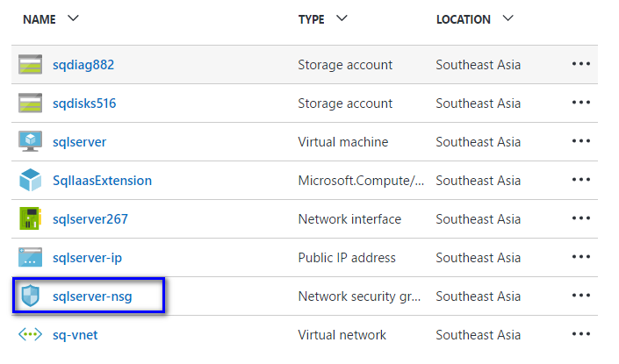Click the 'Storage account' type for sqdiag882

click(x=345, y=65)
